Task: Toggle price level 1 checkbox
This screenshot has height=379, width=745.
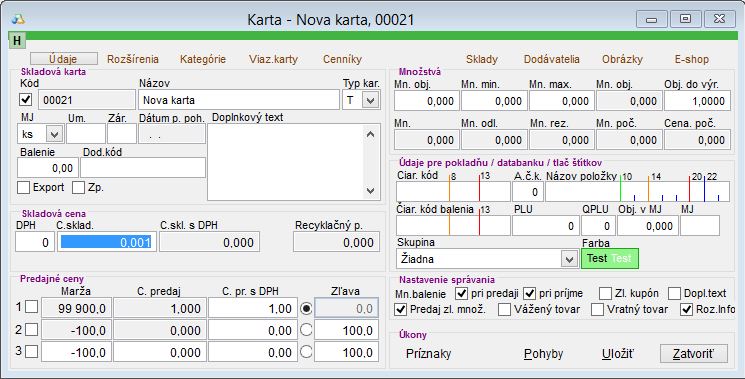Action: tap(31, 307)
